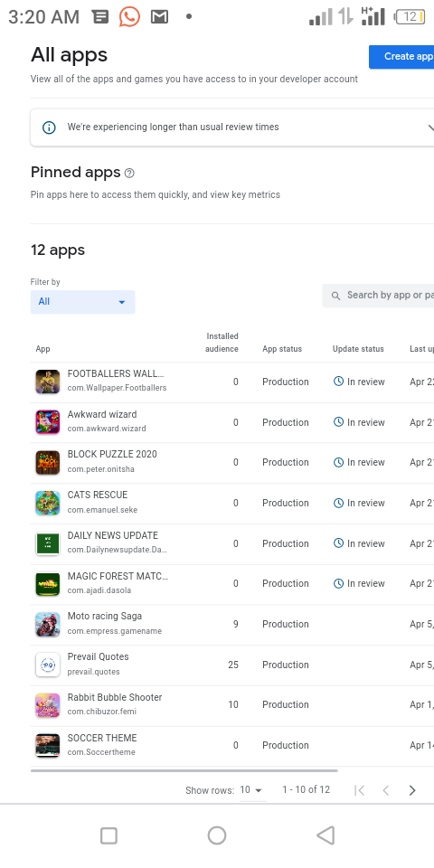Click Search by app field
The height and width of the screenshot is (868, 434).
click(x=378, y=296)
